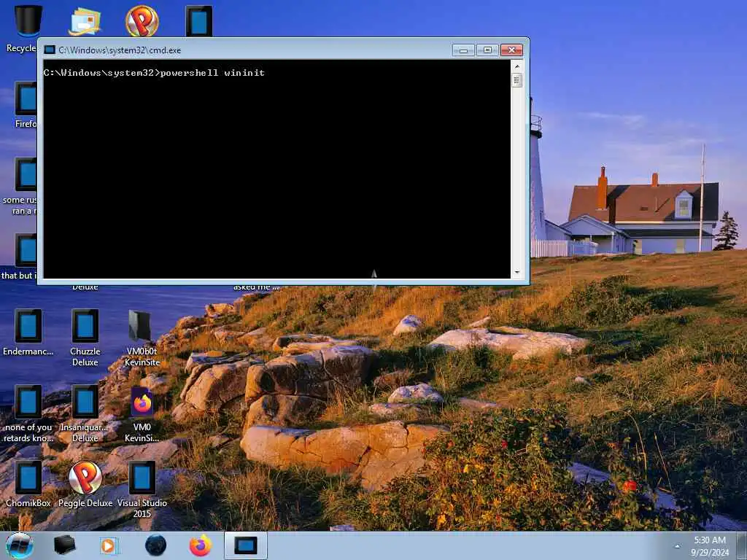
Task: Open the black folder taskbar icon
Action: pos(64,545)
